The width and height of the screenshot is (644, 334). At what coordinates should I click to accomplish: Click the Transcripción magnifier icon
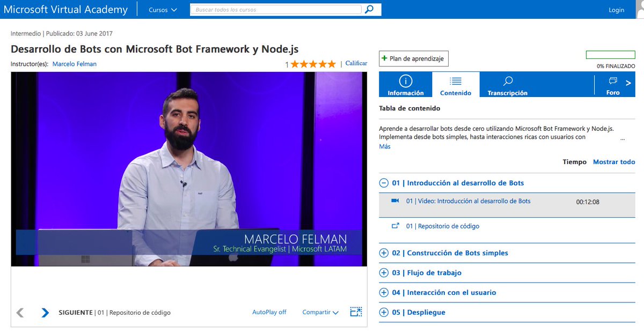508,81
